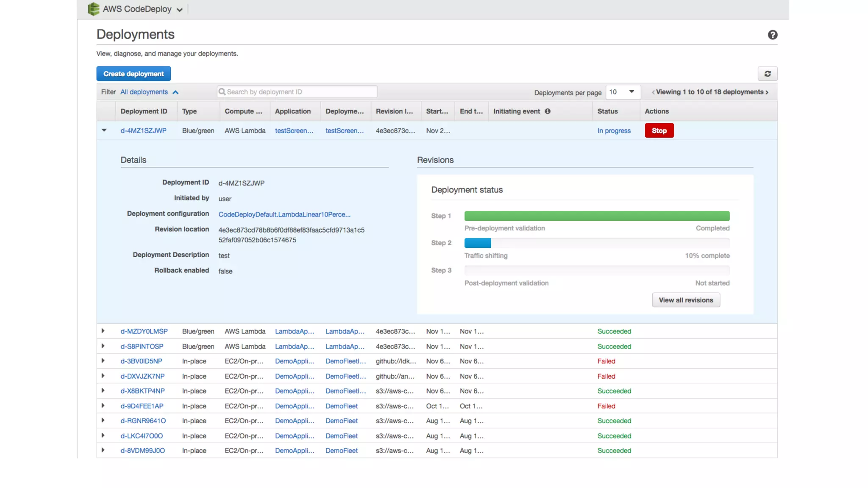Click the Traffic shifting progress bar

coord(596,243)
